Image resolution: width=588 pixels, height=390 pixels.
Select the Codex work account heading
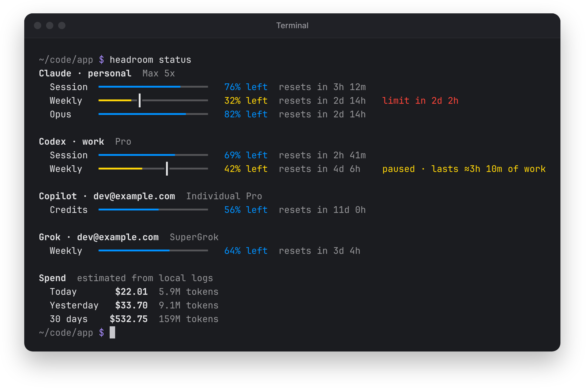pos(71,142)
